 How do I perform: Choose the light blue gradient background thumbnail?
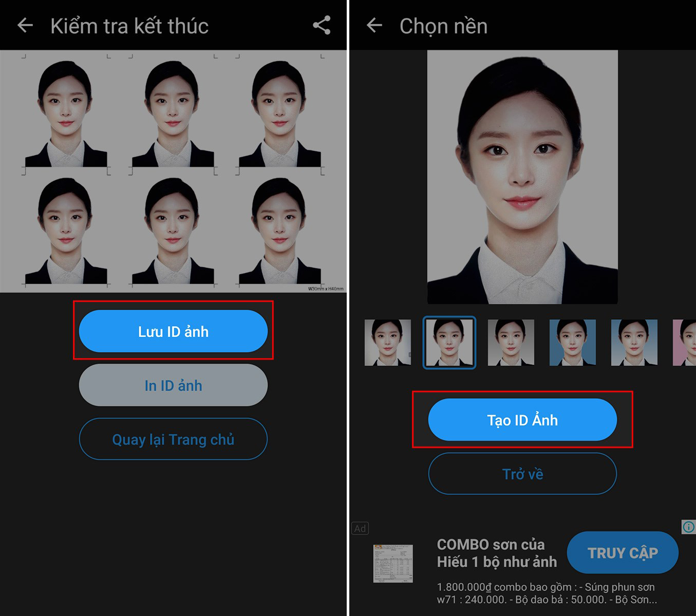coord(634,342)
